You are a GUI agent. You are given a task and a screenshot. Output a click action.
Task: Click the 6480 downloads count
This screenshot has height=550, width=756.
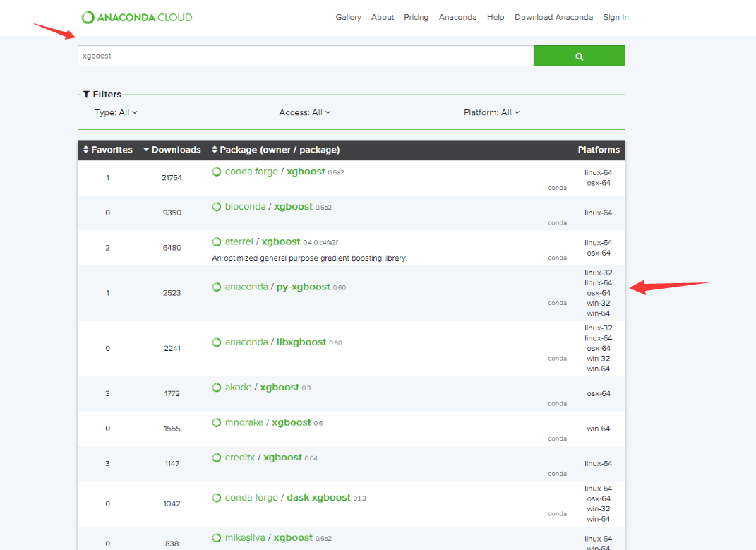[x=172, y=248]
